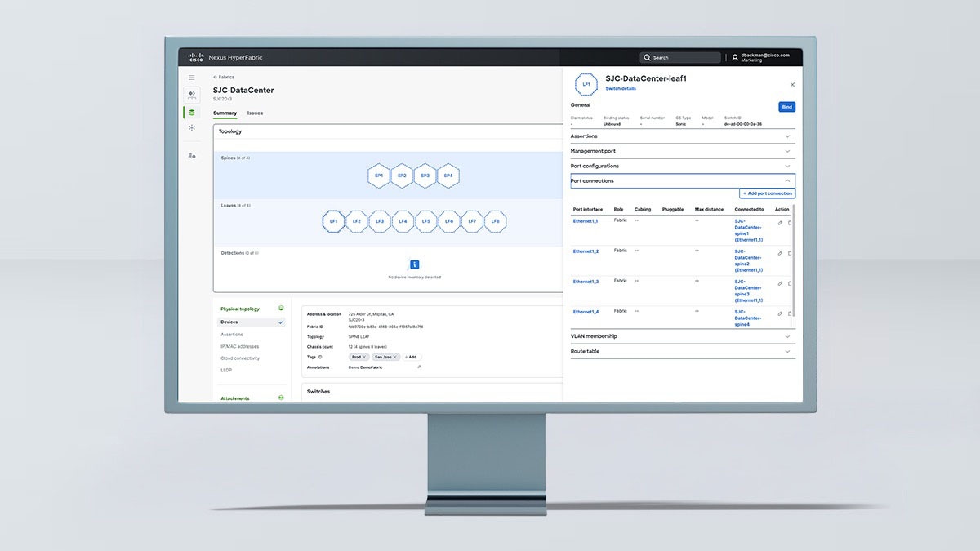Image resolution: width=980 pixels, height=551 pixels.
Task: Open the Ethernet1_1 port interface link
Action: (x=586, y=221)
